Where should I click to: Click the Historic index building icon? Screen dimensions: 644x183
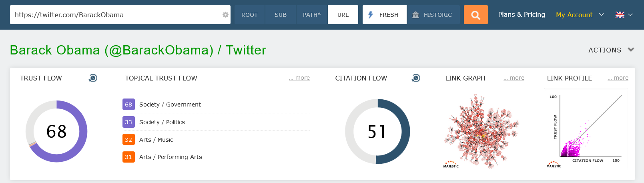click(x=416, y=15)
